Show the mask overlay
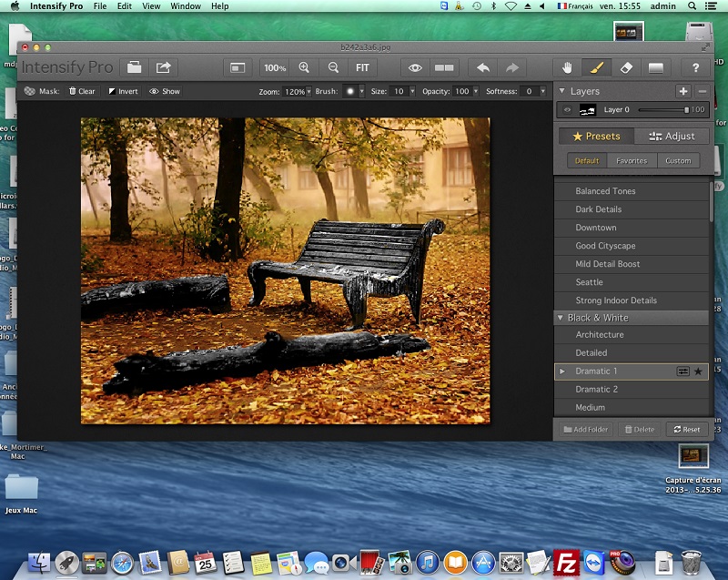This screenshot has width=728, height=580. click(x=165, y=91)
